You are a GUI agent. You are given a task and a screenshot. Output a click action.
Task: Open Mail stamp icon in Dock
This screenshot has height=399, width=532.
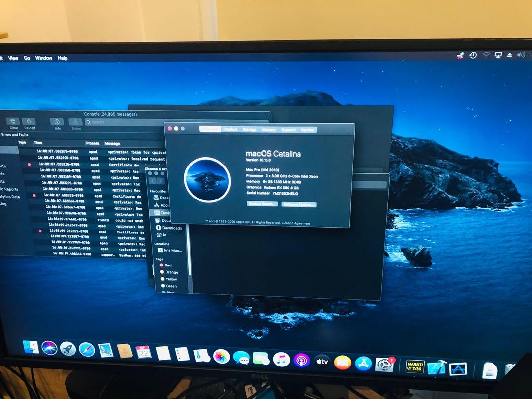tap(105, 351)
